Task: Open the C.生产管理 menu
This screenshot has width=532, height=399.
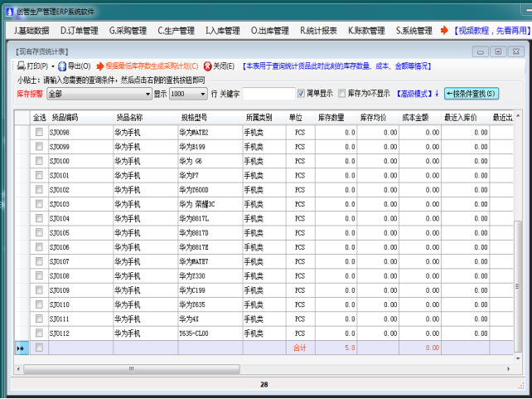Action: (x=176, y=31)
